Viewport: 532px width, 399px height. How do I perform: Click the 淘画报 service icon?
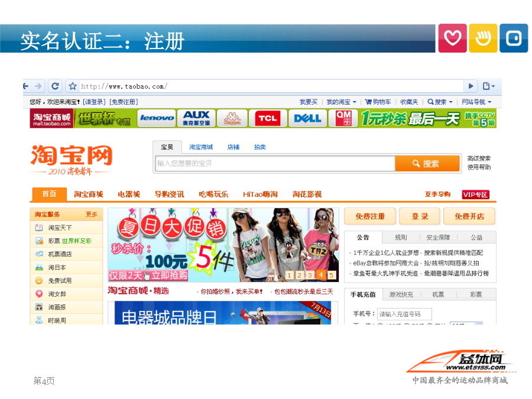pyautogui.click(x=39, y=307)
